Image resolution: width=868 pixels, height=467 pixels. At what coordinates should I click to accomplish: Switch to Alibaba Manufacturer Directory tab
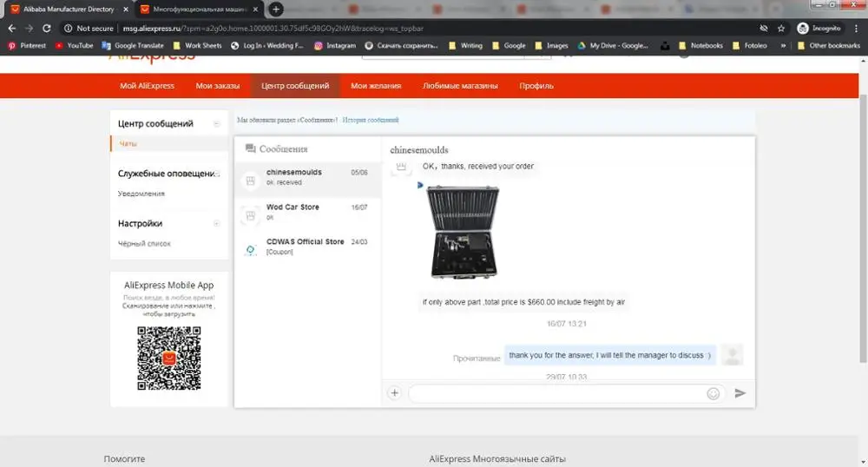tap(68, 10)
